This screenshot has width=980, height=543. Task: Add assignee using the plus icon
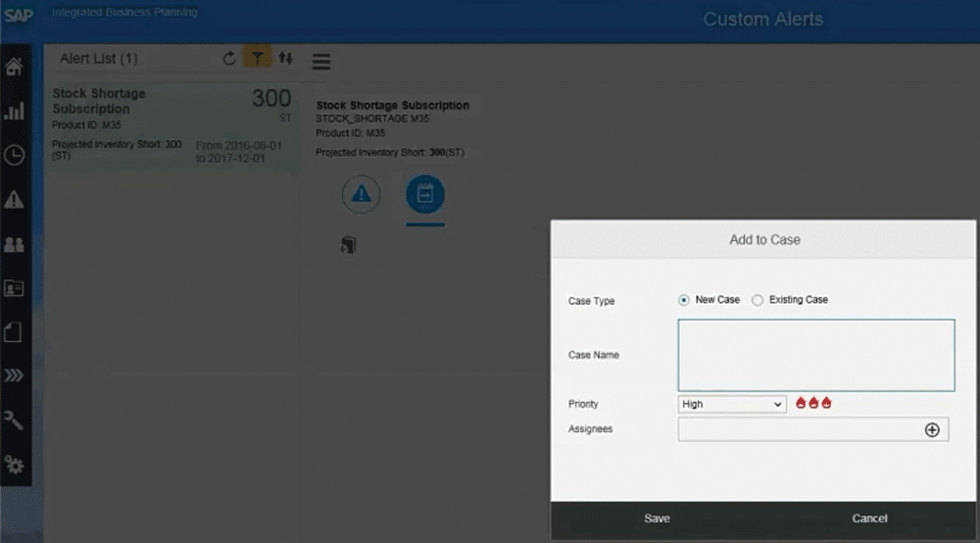tap(932, 429)
